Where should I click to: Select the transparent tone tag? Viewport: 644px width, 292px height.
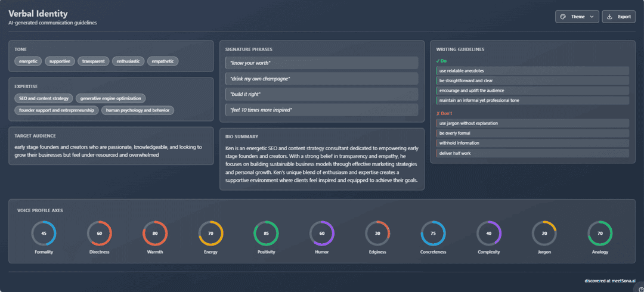click(94, 61)
